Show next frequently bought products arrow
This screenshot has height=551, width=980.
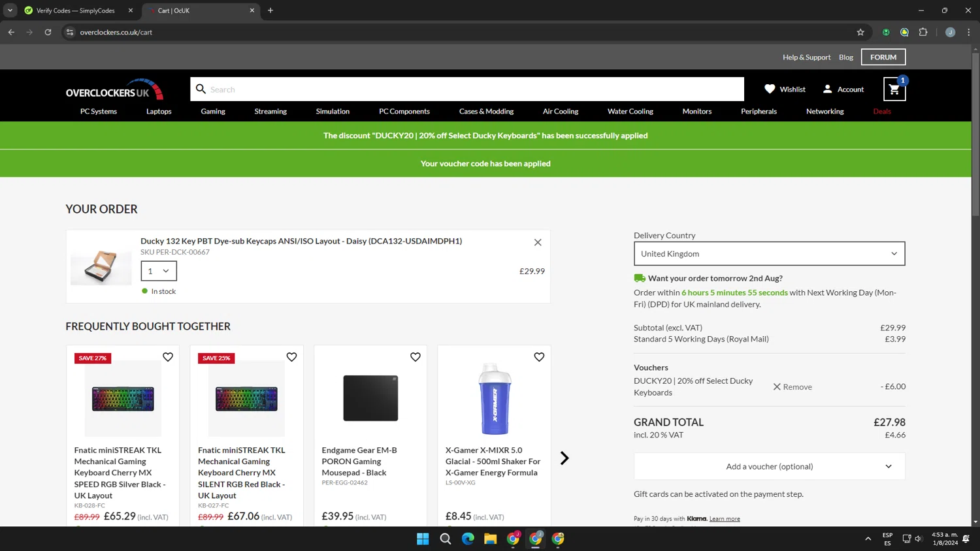(x=564, y=458)
